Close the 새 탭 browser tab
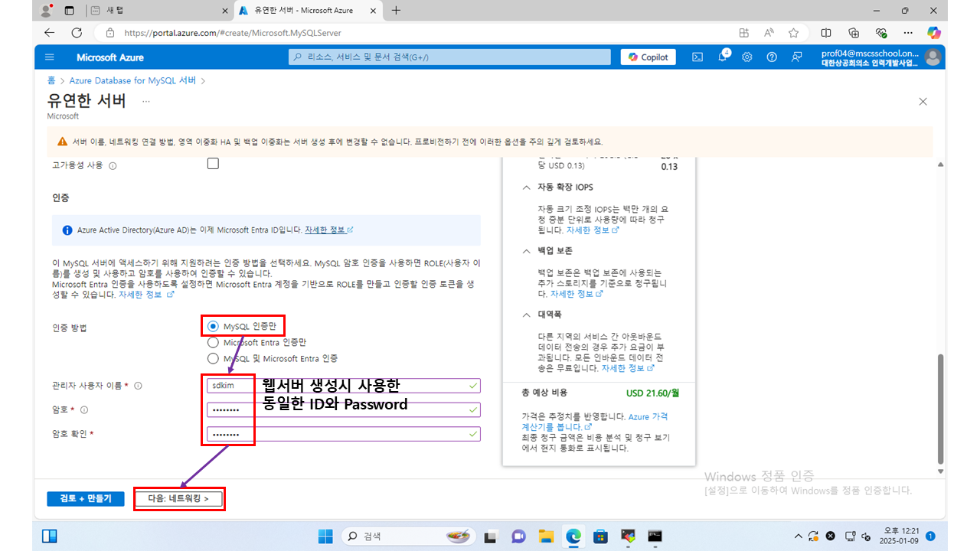980x551 pixels. [224, 11]
